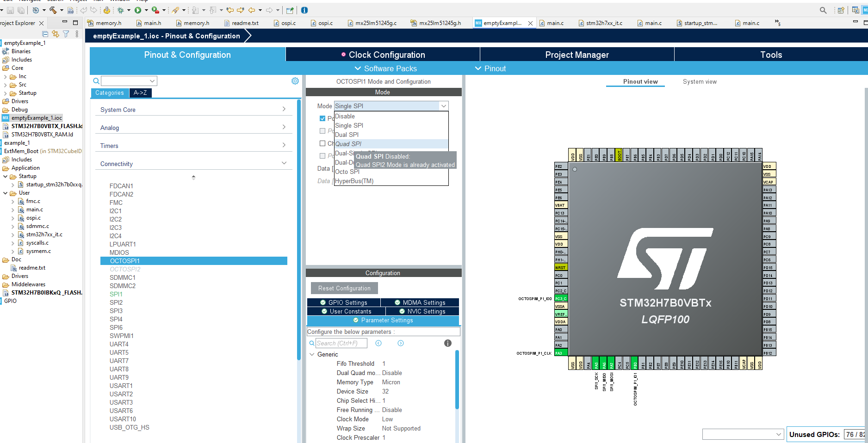Collapse the Connectivity category

(284, 162)
